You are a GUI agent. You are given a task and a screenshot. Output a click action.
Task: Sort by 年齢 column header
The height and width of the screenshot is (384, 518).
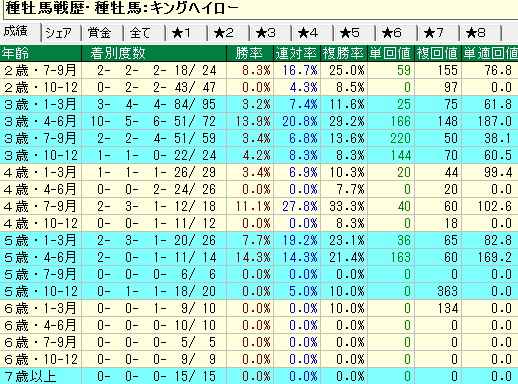pyautogui.click(x=41, y=53)
